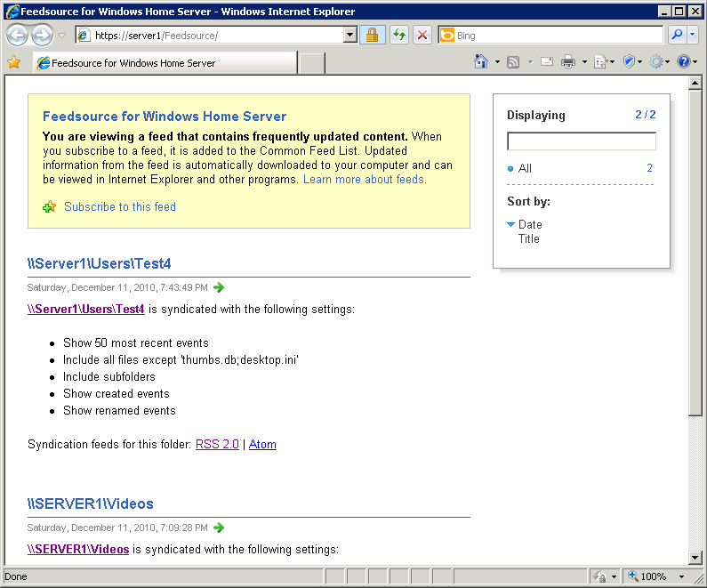Open the RSS 2.0 feed link
The width and height of the screenshot is (707, 588).
pyautogui.click(x=217, y=444)
